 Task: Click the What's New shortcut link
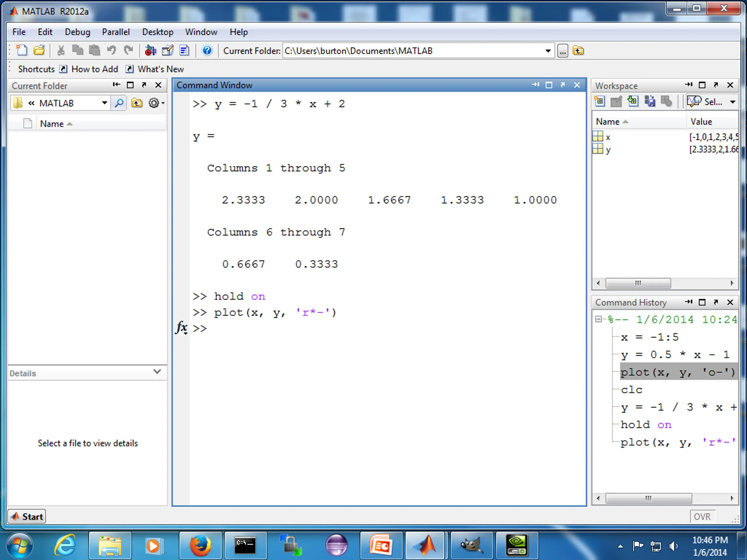click(161, 69)
